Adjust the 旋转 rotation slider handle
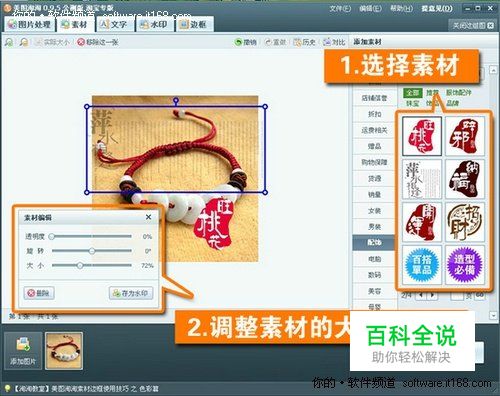This screenshot has width=500, height=396. [x=92, y=251]
